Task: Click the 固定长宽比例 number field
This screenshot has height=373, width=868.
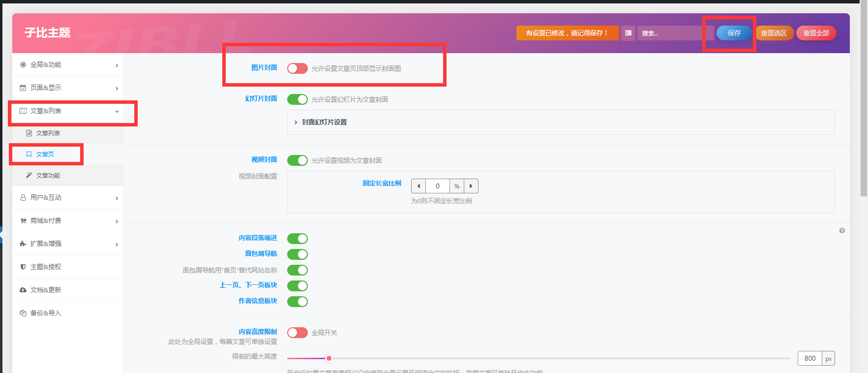Action: 438,186
